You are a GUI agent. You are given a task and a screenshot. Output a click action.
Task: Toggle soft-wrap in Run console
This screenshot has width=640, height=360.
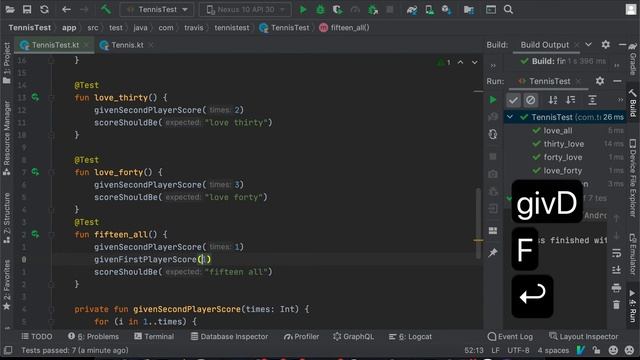click(616, 253)
